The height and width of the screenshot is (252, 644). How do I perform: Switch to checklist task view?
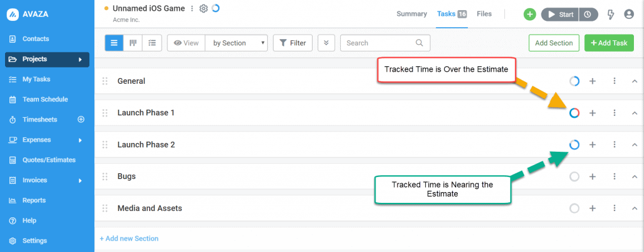point(152,43)
